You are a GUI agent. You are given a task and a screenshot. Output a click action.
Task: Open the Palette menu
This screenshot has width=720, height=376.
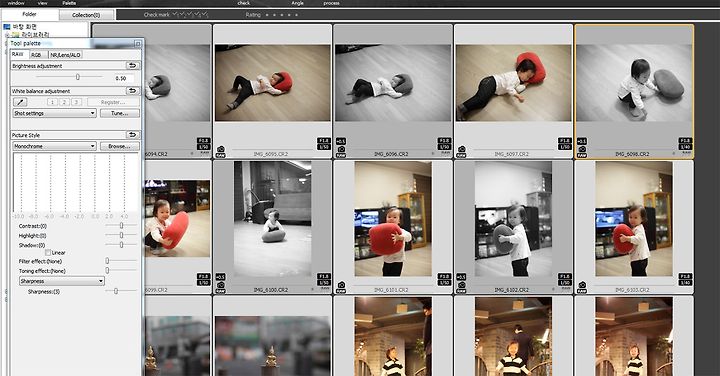coord(69,3)
